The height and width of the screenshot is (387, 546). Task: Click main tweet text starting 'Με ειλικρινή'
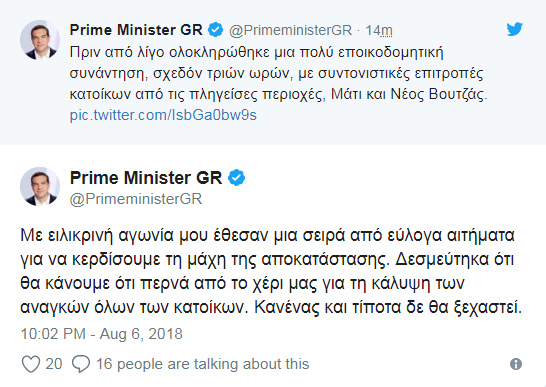click(271, 271)
